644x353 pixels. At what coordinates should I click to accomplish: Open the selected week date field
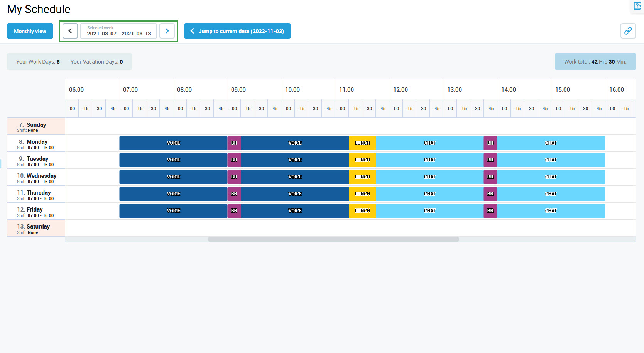(x=118, y=31)
